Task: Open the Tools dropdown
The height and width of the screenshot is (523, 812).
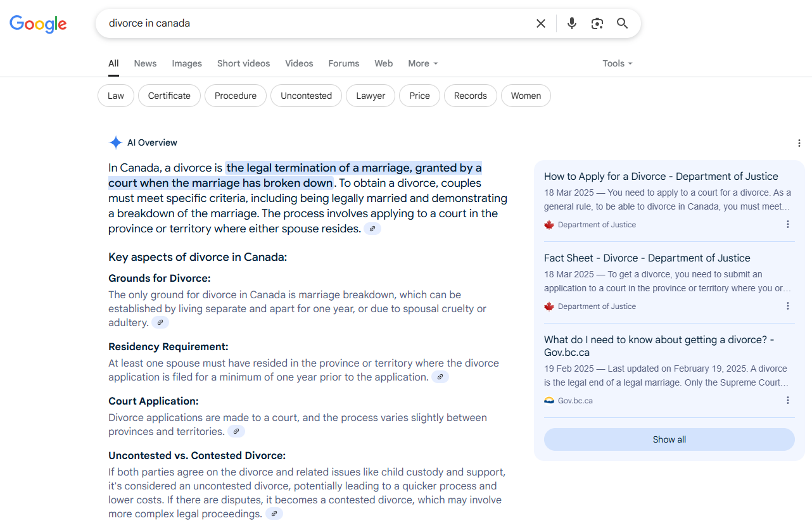Action: click(618, 63)
